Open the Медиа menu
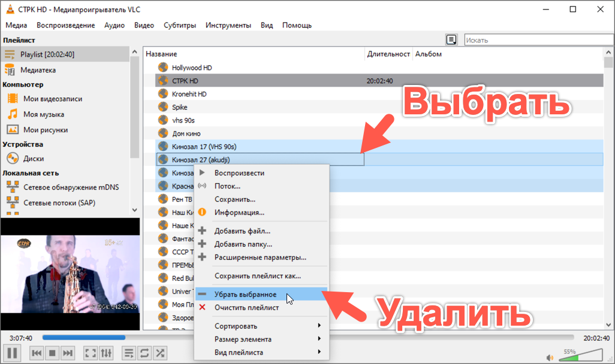The height and width of the screenshot is (364, 615). pyautogui.click(x=16, y=25)
